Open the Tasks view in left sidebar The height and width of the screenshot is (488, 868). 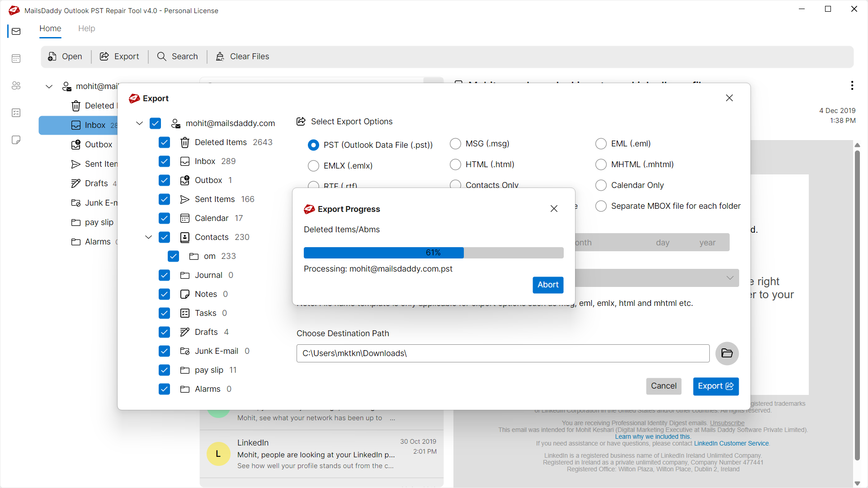point(16,113)
